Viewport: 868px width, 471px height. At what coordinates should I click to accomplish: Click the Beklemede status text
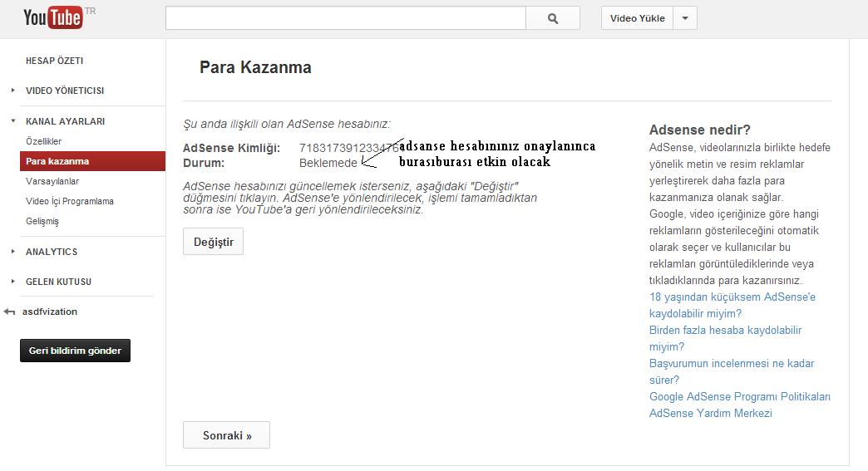tap(328, 163)
